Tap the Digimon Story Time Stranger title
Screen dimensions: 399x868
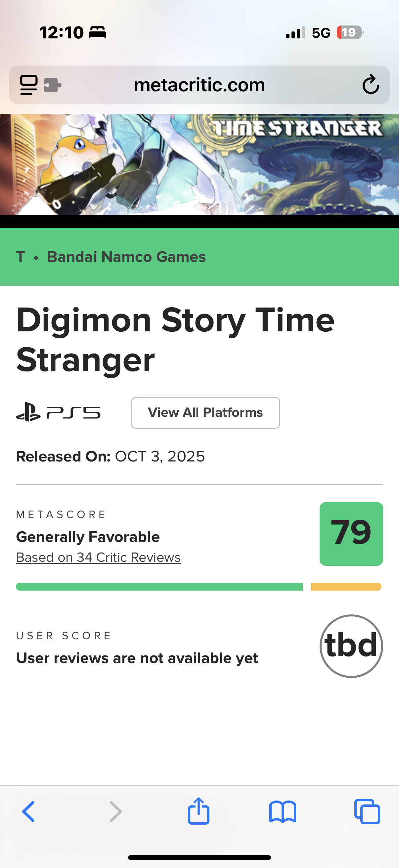[175, 340]
